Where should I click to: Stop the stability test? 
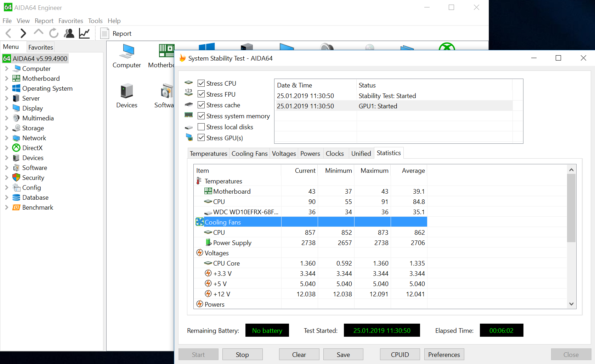[242, 354]
